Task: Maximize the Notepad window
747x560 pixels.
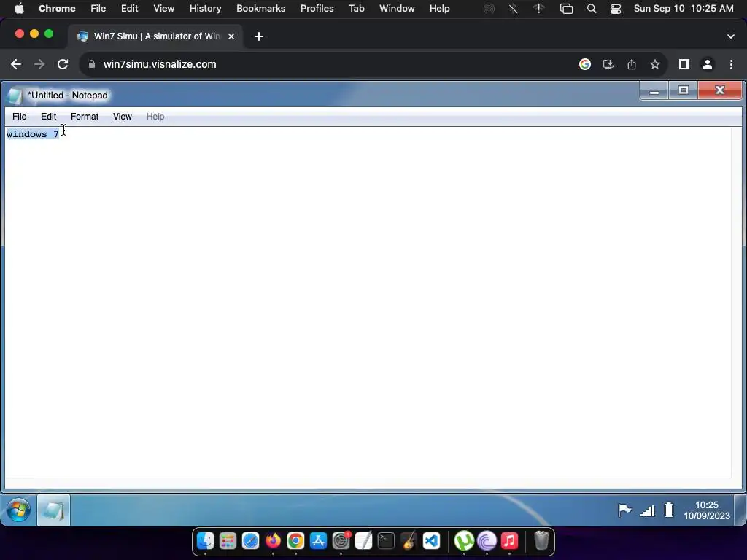Action: 683,90
